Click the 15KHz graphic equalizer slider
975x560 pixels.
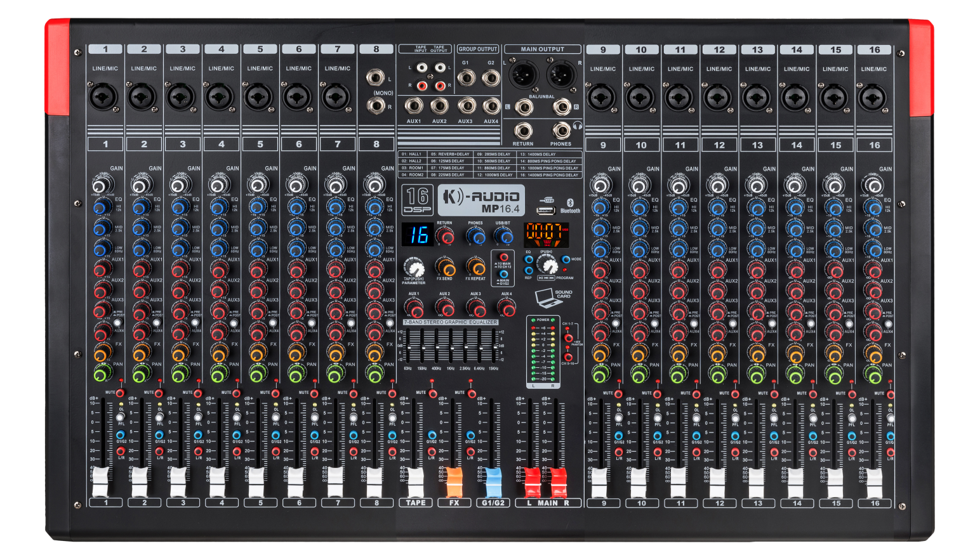494,348
